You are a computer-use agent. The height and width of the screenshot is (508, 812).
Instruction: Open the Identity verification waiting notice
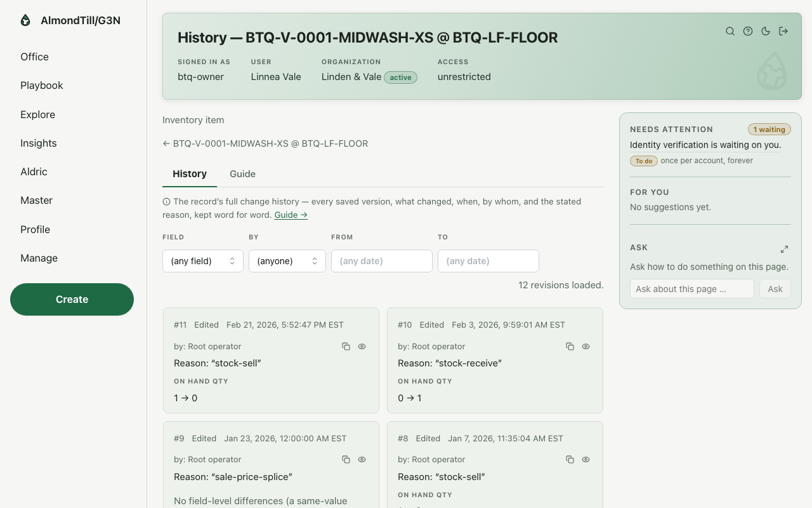705,145
